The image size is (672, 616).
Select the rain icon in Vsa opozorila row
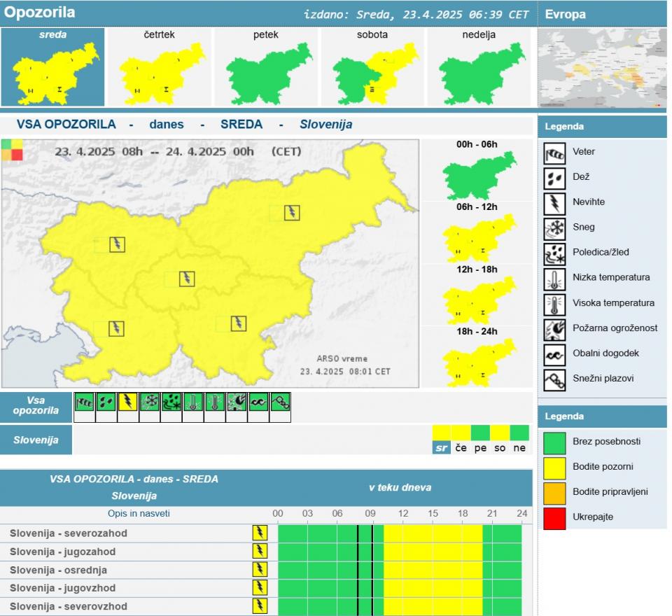click(106, 402)
